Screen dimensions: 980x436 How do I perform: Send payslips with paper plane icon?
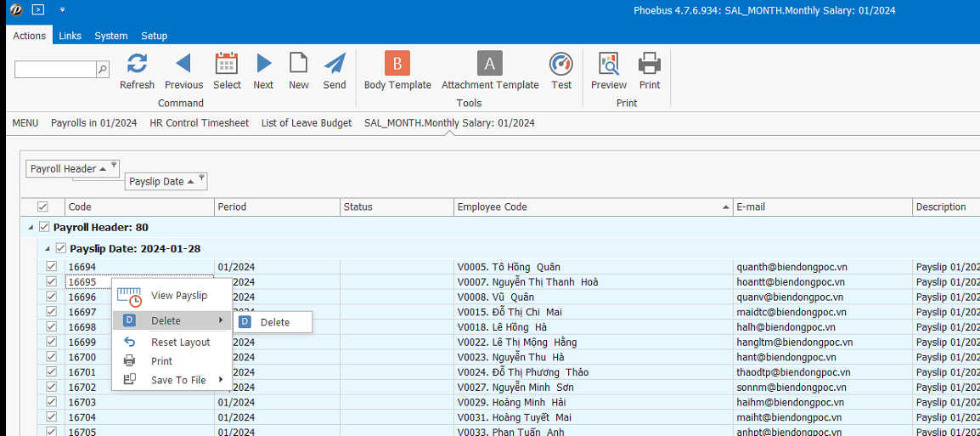[x=335, y=64]
